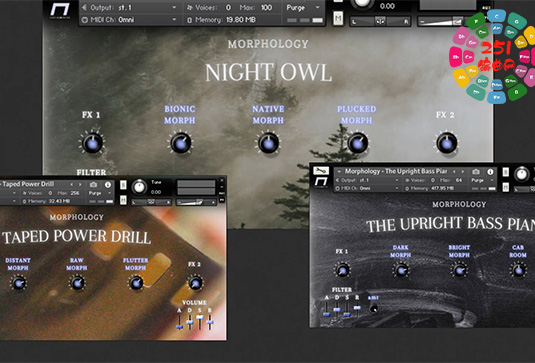The image size is (535, 363).
Task: Click the Memory 417.95 MB readout in Upright Bass Piano
Action: click(x=431, y=188)
